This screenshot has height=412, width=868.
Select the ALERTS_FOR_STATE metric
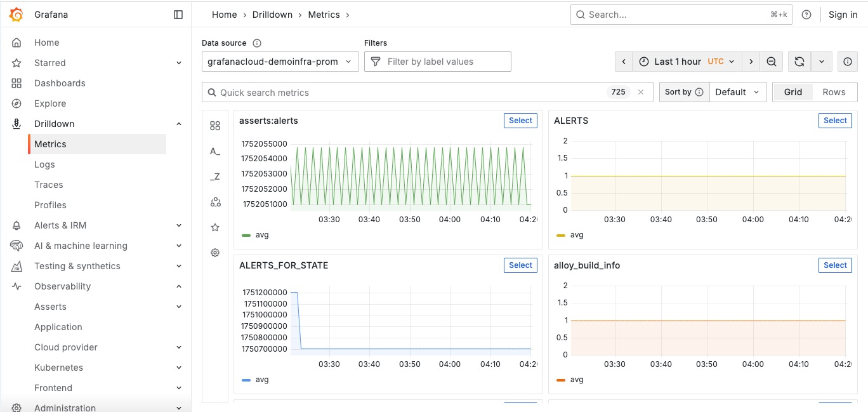pyautogui.click(x=520, y=265)
